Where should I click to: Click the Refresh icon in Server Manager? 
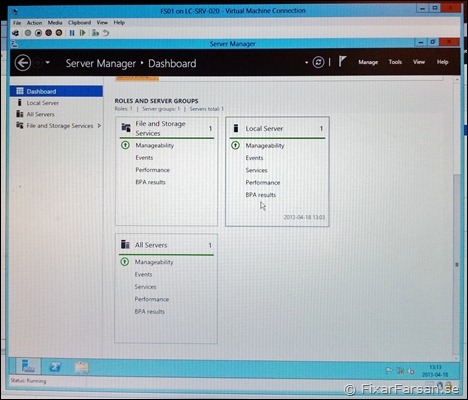[318, 62]
